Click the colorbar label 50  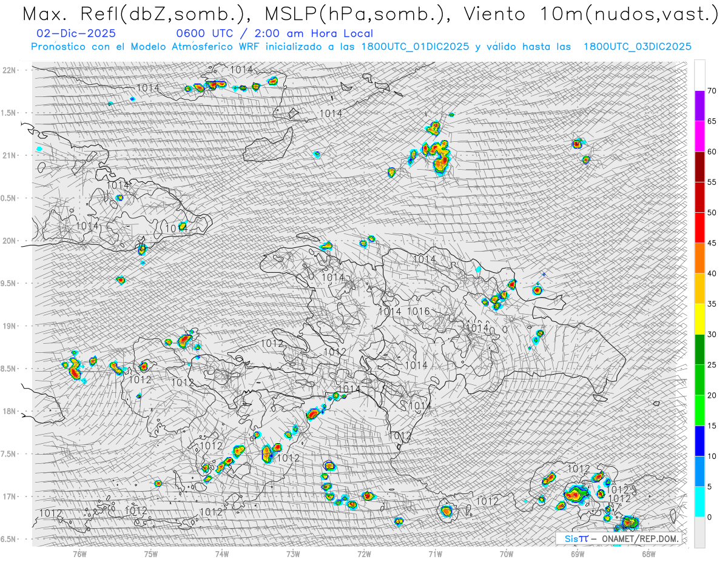click(712, 212)
